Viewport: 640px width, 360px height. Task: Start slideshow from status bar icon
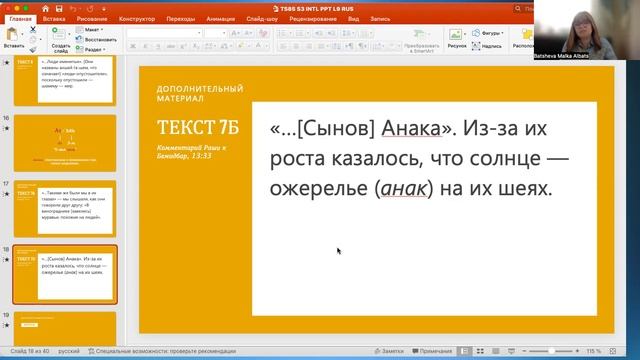511,351
